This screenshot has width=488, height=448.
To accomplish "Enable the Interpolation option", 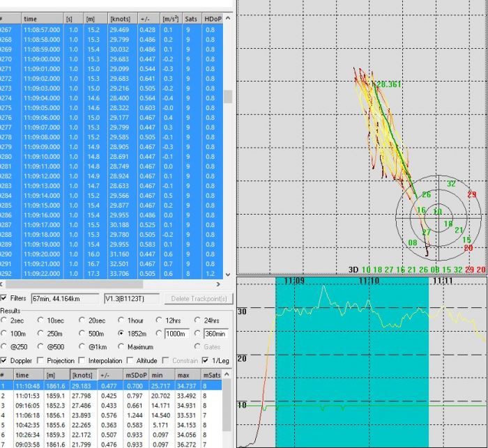I will click(82, 360).
